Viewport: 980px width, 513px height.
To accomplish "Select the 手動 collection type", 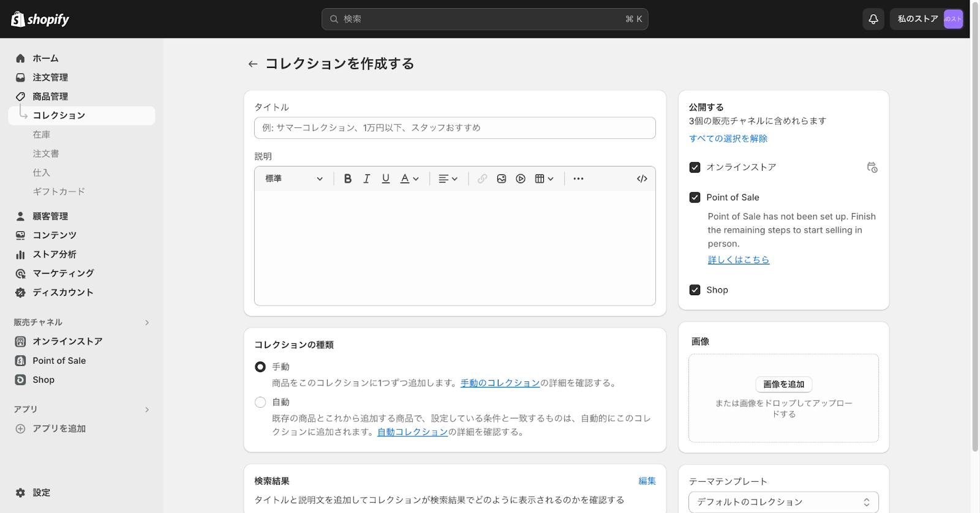I will 260,367.
